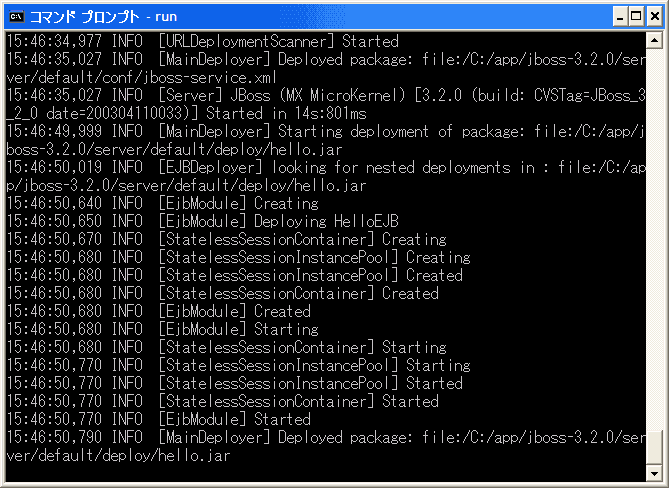Maximize the command prompt window

[x=636, y=17]
